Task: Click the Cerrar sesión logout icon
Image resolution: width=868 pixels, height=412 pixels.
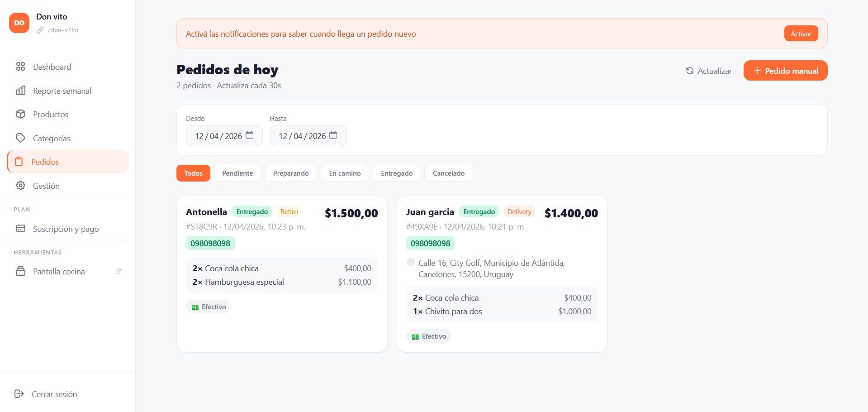Action: coord(19,394)
